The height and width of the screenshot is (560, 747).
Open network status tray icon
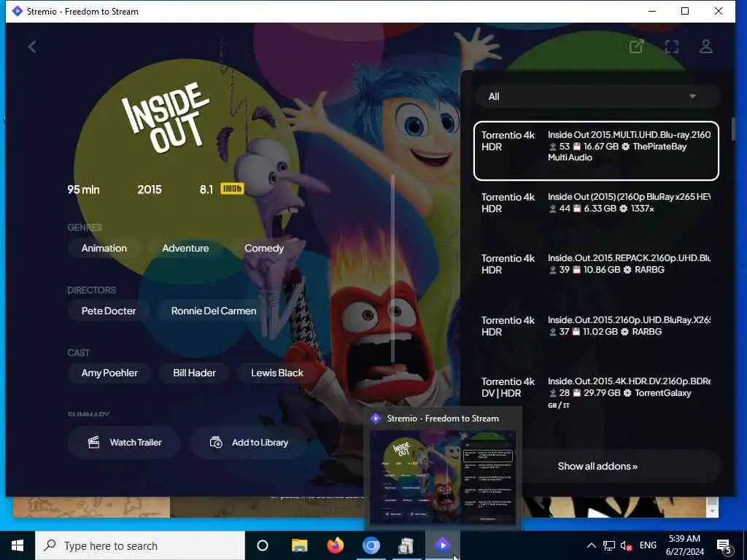pyautogui.click(x=609, y=545)
